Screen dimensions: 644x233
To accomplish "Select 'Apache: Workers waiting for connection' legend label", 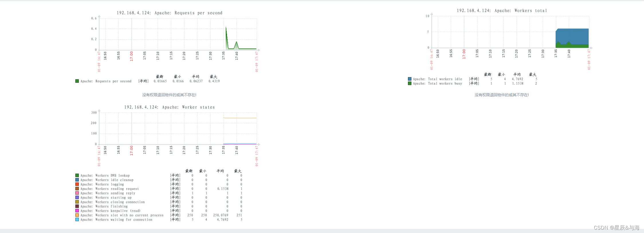I will point(116,220).
